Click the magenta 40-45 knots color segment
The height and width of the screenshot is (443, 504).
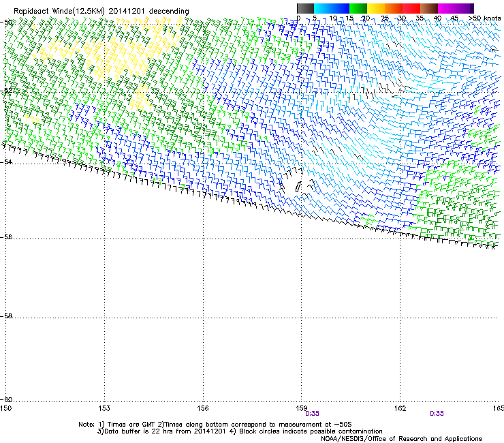point(447,8)
